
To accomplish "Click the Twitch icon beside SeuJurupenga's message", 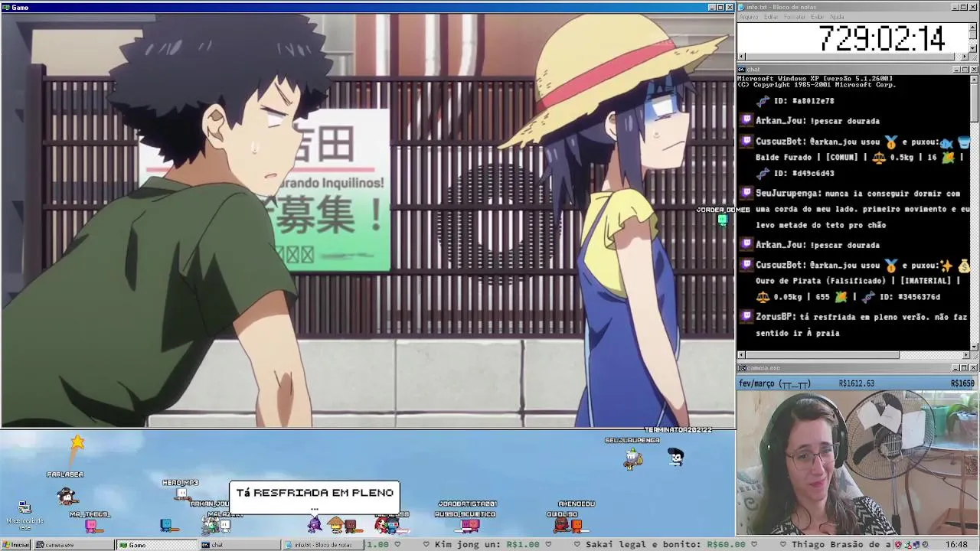I will coord(746,193).
